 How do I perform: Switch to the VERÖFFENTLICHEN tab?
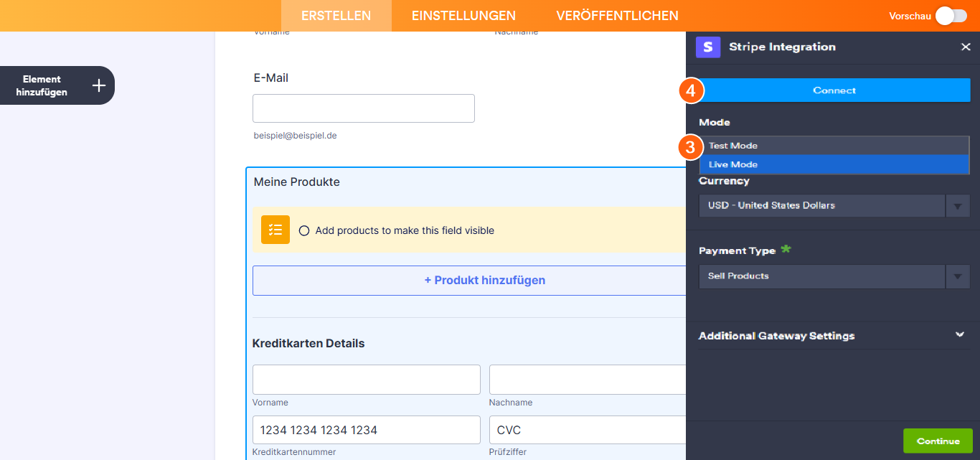617,15
